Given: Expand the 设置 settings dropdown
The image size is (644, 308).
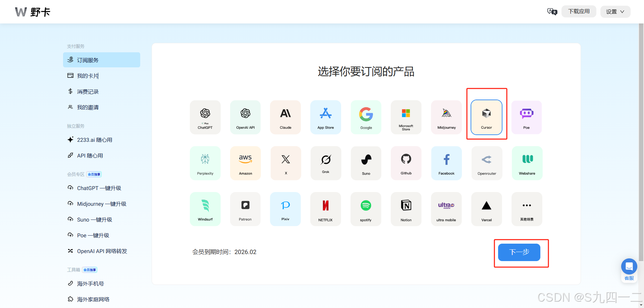Looking at the screenshot, I should [615, 12].
